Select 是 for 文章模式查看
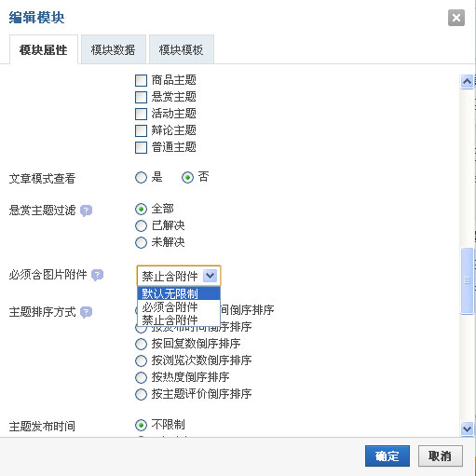 pyautogui.click(x=141, y=178)
